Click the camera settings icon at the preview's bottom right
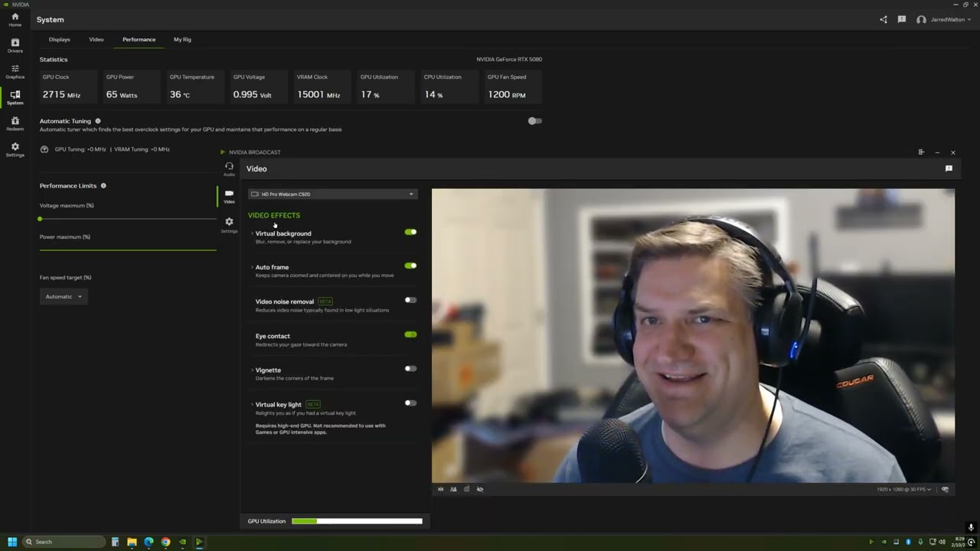The height and width of the screenshot is (551, 980). tap(946, 489)
